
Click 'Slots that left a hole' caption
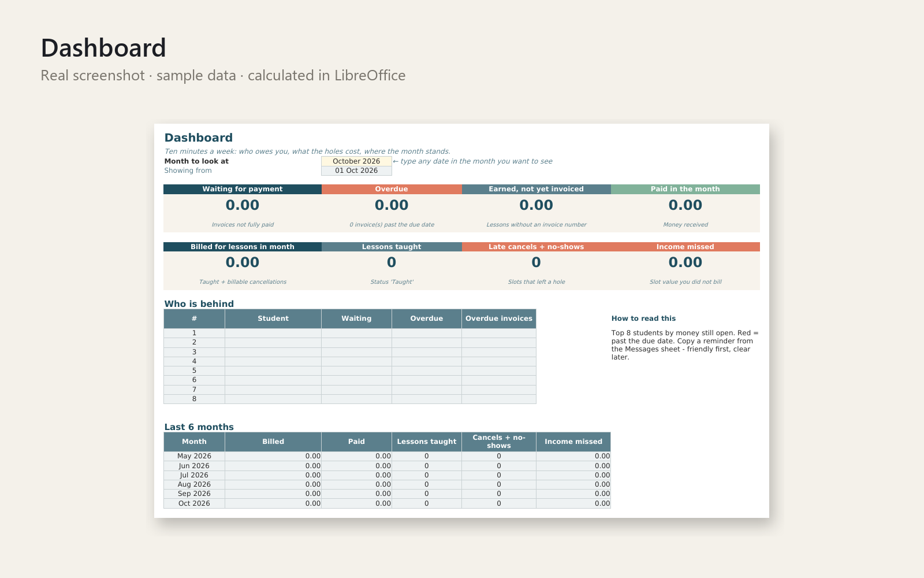pyautogui.click(x=536, y=282)
